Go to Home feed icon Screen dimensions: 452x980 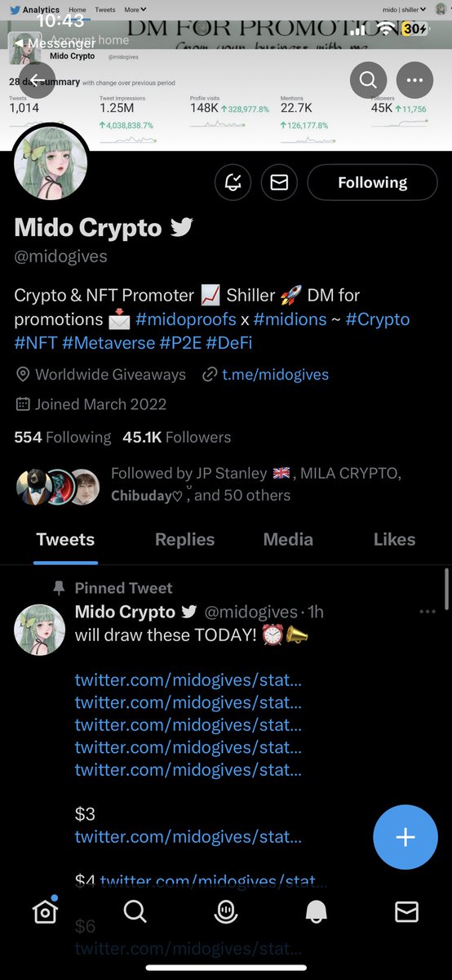[x=45, y=911]
